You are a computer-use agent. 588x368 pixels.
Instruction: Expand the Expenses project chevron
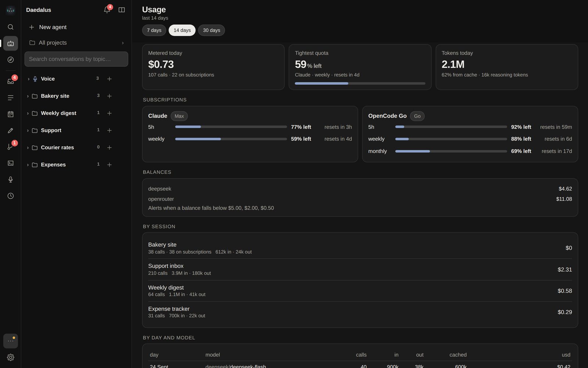(x=28, y=165)
